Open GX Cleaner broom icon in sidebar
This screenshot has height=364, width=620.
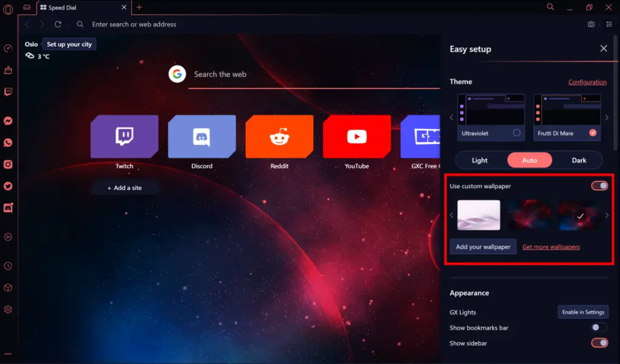click(x=8, y=70)
